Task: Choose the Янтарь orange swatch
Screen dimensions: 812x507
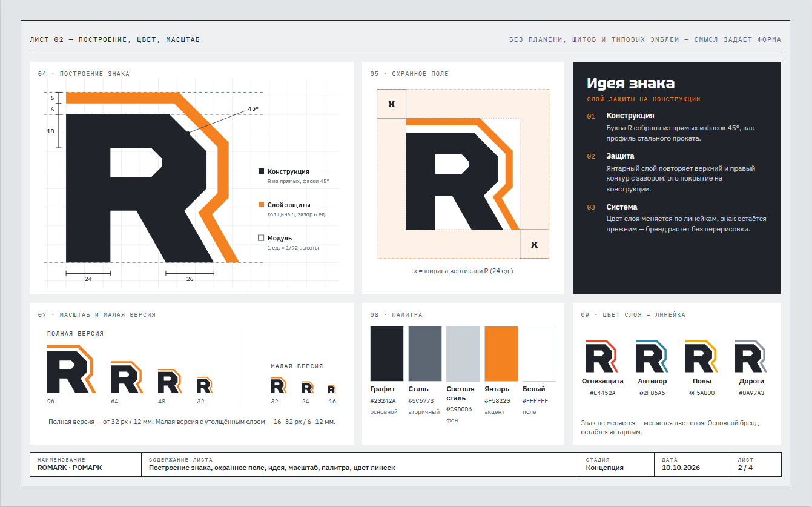Action: coord(501,354)
